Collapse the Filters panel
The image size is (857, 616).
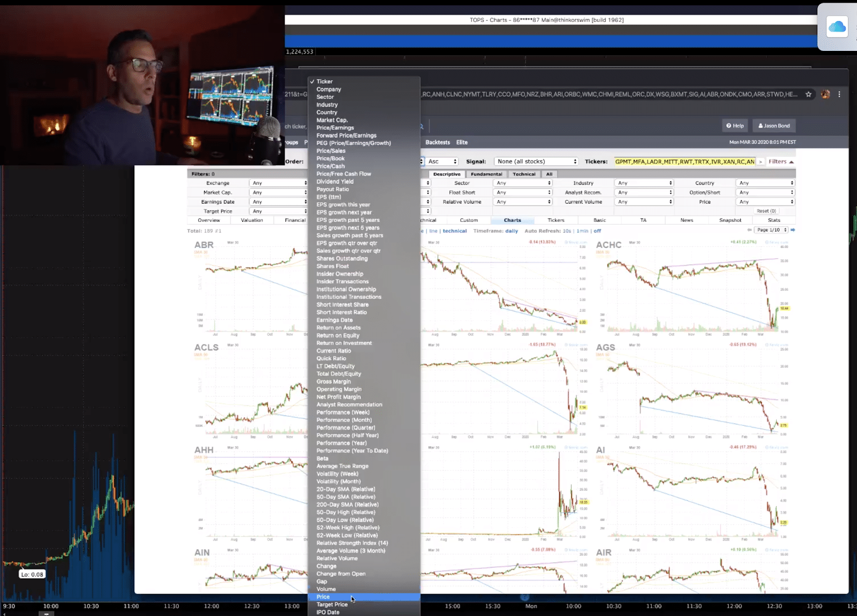click(x=781, y=162)
